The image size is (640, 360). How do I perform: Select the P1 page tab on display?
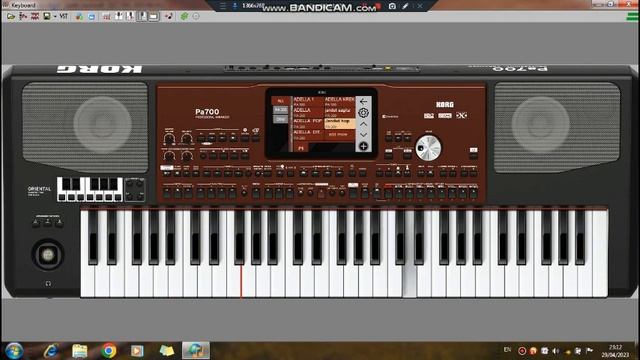click(301, 148)
